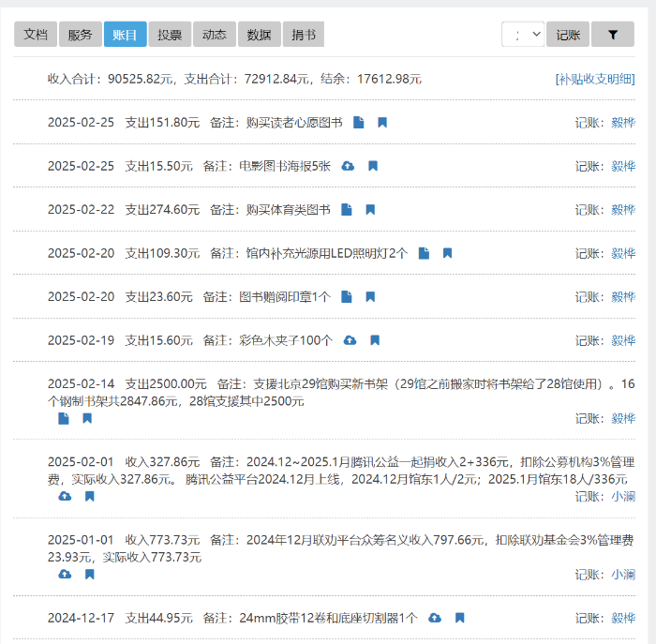The width and height of the screenshot is (656, 644).
Task: Click cloud upload icon for 电影图书海报5张
Action: (x=349, y=166)
